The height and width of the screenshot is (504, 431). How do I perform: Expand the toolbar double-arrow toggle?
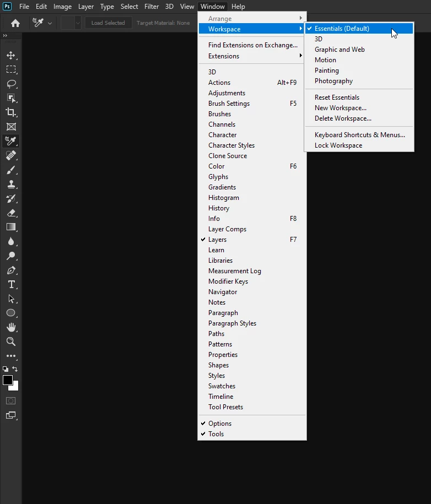[x=5, y=35]
